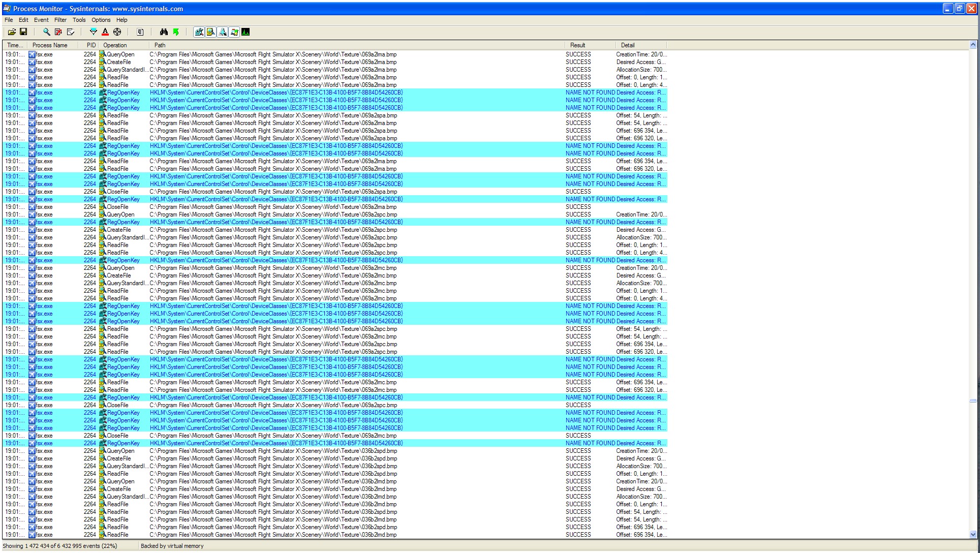Image resolution: width=980 pixels, height=553 pixels.
Task: Select the QueryStandardI row for 036b2spd.bmp
Action: click(x=335, y=466)
